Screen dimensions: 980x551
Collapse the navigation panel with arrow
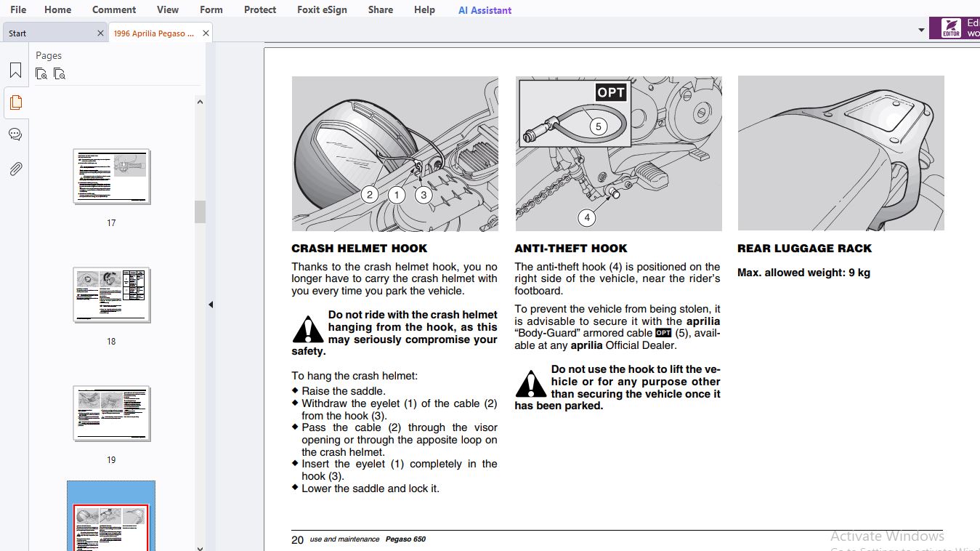coord(211,305)
